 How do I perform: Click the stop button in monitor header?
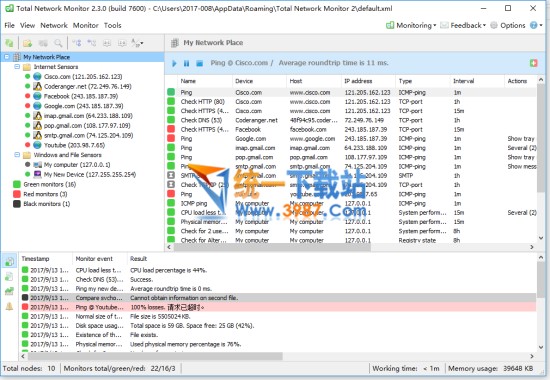tap(199, 63)
